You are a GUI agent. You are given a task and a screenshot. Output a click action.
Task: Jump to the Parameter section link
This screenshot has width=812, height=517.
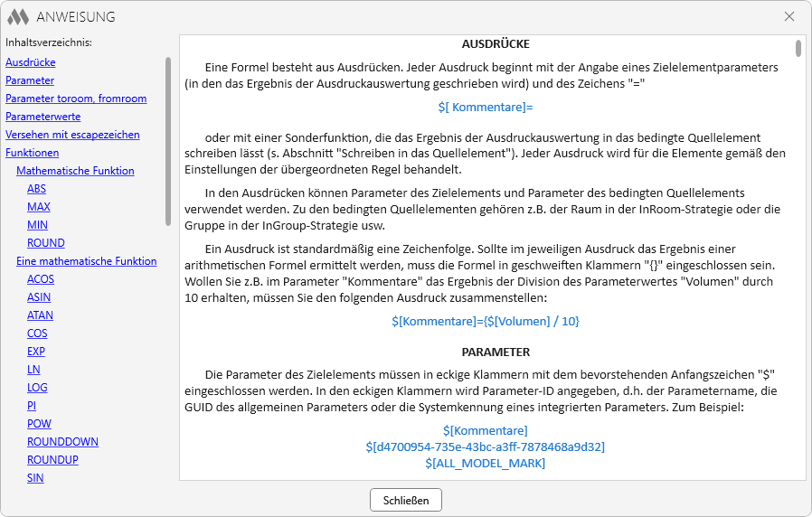(x=30, y=80)
